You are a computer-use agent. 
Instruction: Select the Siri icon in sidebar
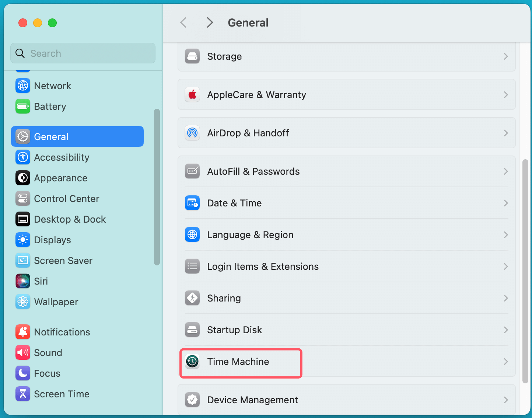click(23, 281)
